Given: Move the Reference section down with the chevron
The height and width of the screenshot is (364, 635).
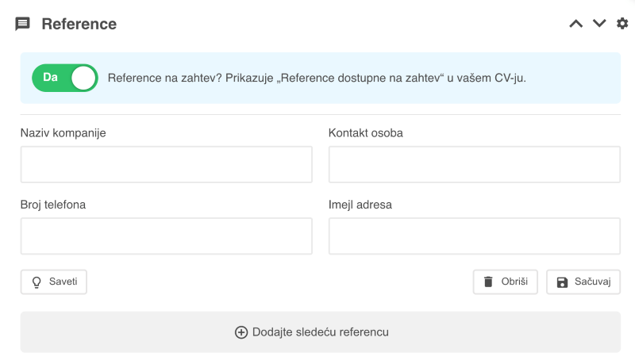Looking at the screenshot, I should [599, 24].
